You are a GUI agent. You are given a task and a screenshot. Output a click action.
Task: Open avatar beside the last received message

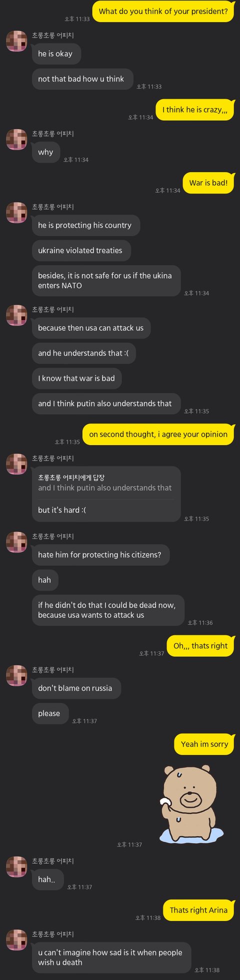point(16,940)
